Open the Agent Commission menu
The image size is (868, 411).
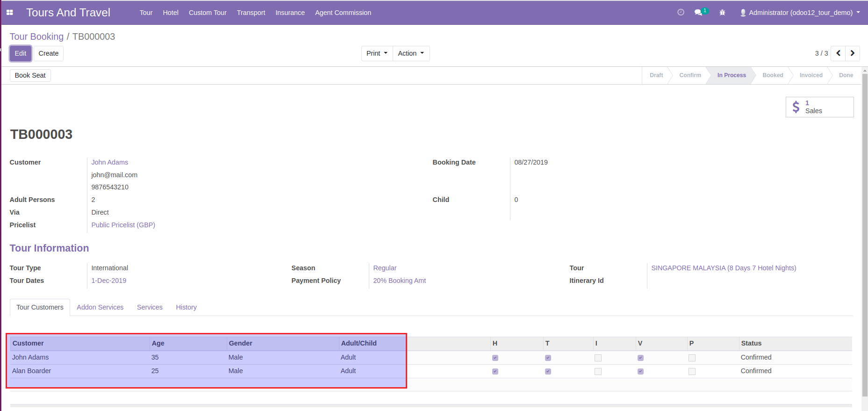(343, 13)
